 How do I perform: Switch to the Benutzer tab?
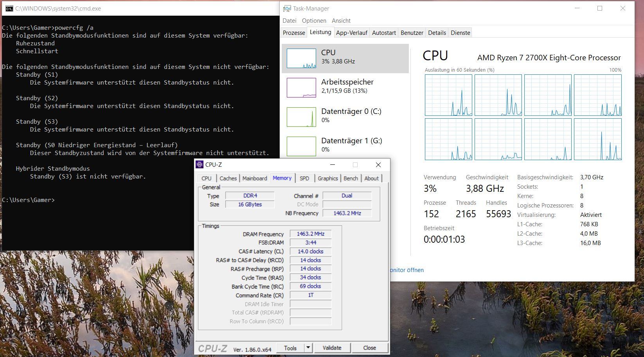pos(412,33)
